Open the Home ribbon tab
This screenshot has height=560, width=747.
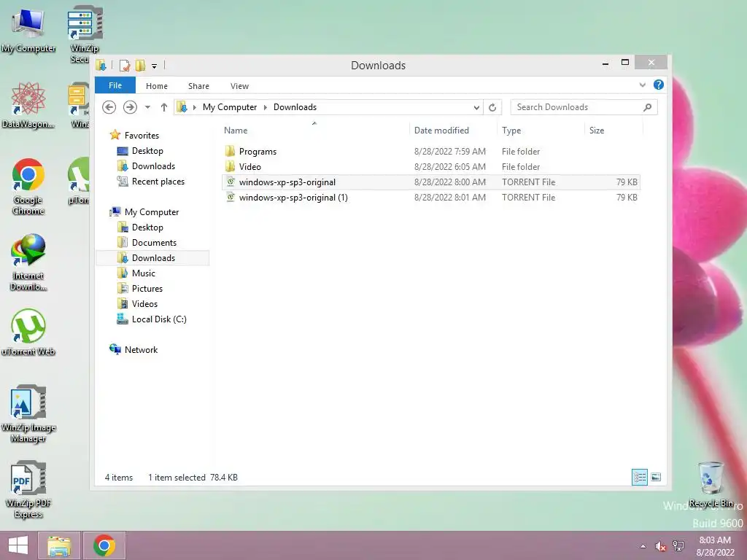(157, 86)
